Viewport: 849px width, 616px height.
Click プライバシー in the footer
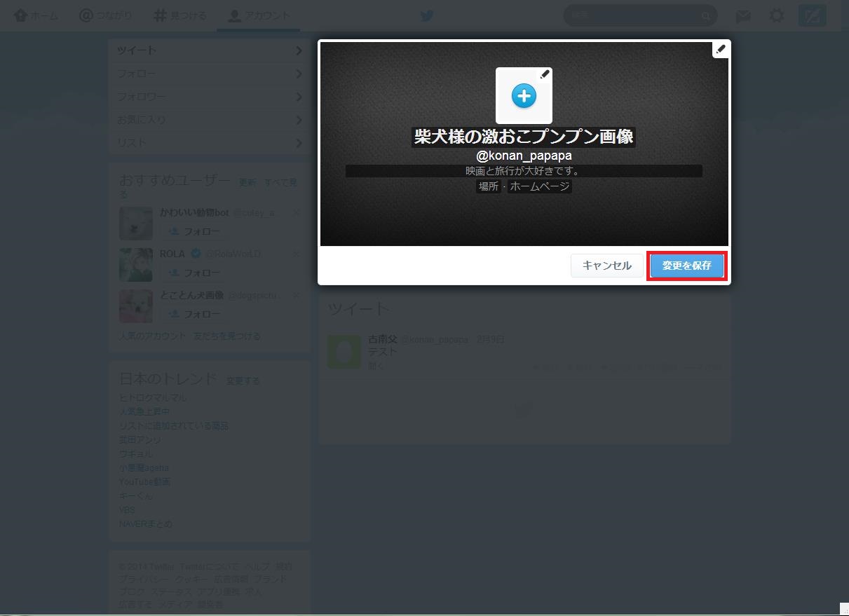point(144,579)
